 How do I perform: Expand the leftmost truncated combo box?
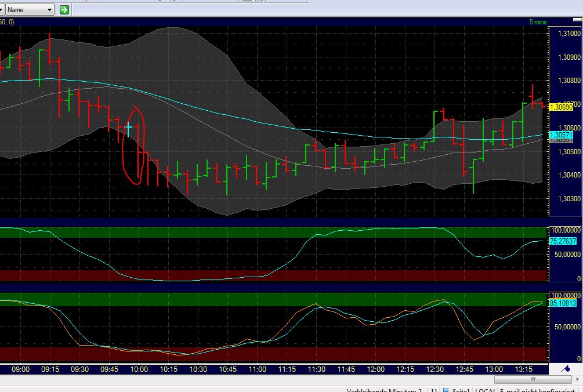(x=2, y=9)
